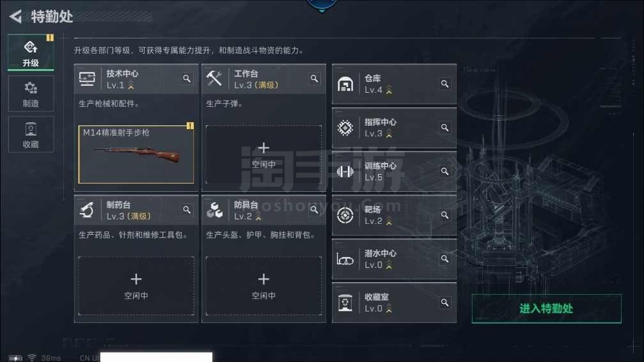The height and width of the screenshot is (362, 644).
Task: Click the 制药台 microscope icon
Action: tap(87, 210)
